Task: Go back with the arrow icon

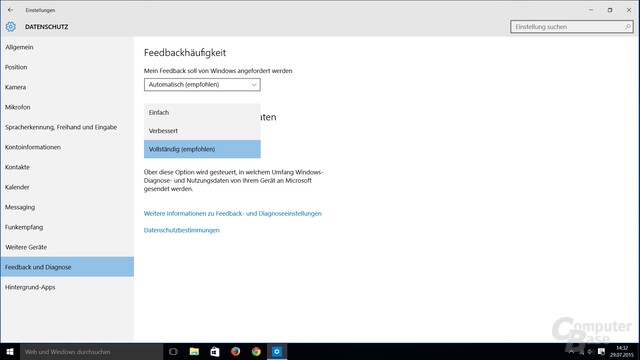Action: (x=11, y=10)
